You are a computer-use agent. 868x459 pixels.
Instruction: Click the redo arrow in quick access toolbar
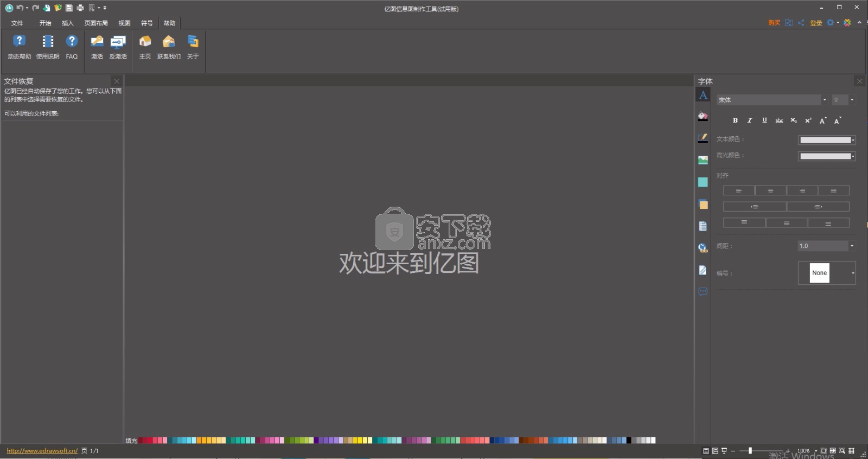click(35, 8)
